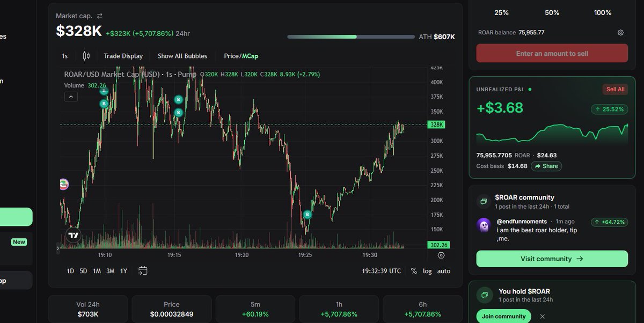Open settings gear beside ROAR balance
The height and width of the screenshot is (323, 644).
[621, 33]
